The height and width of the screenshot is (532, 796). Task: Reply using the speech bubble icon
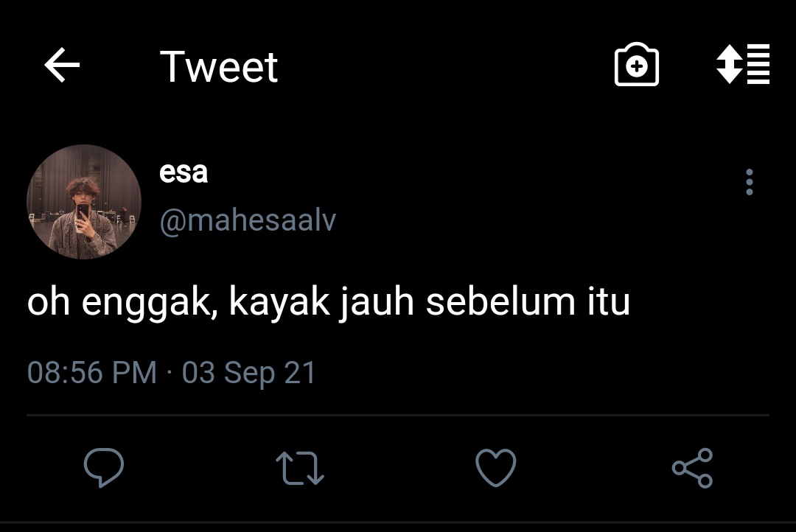coord(104,468)
